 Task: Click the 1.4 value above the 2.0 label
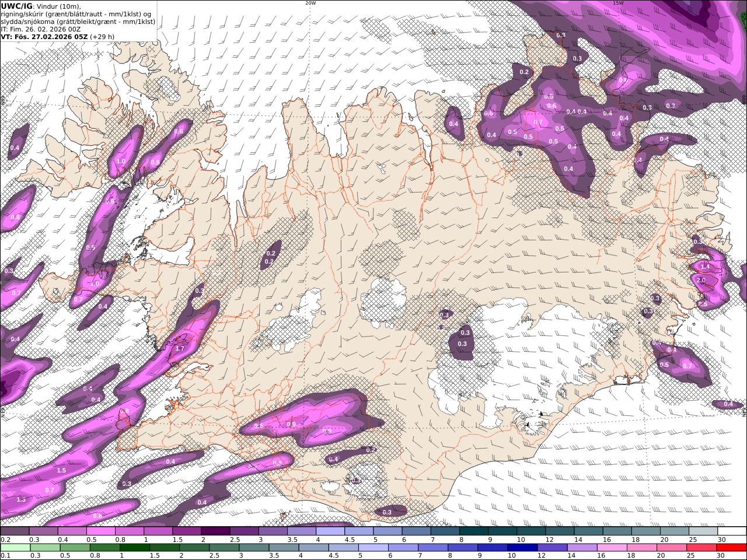point(705,267)
